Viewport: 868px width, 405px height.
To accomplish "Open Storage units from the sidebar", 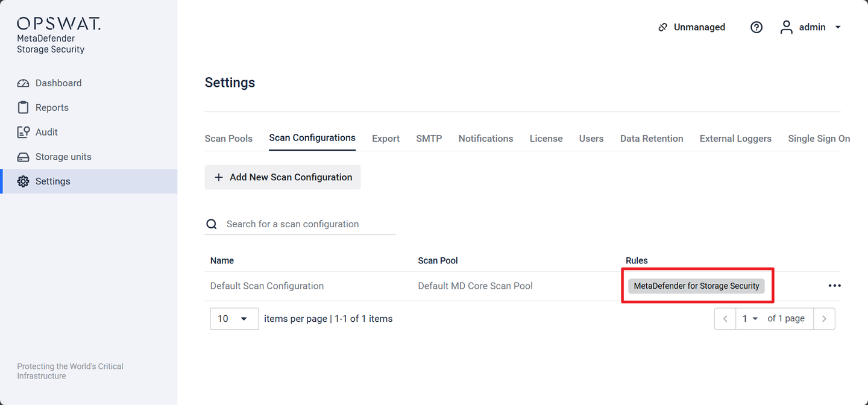I will (89, 157).
